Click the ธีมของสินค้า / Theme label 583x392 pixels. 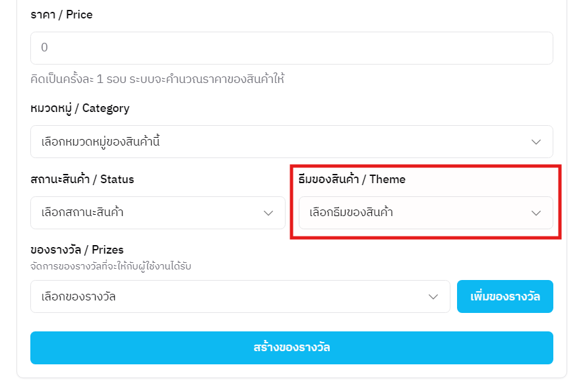352,179
